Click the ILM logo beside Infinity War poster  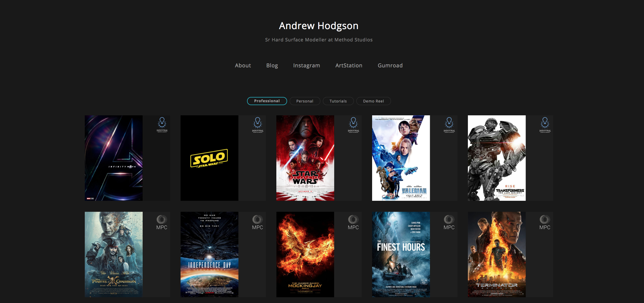tap(162, 125)
